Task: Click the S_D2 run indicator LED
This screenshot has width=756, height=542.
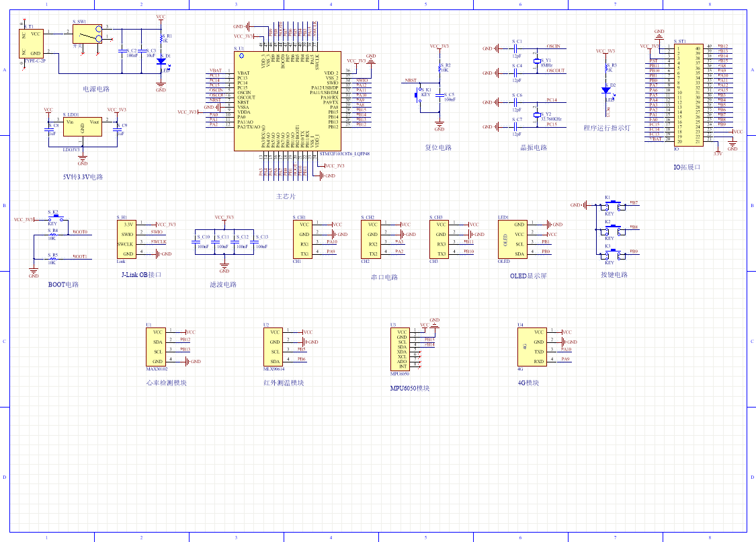Action: [x=606, y=90]
